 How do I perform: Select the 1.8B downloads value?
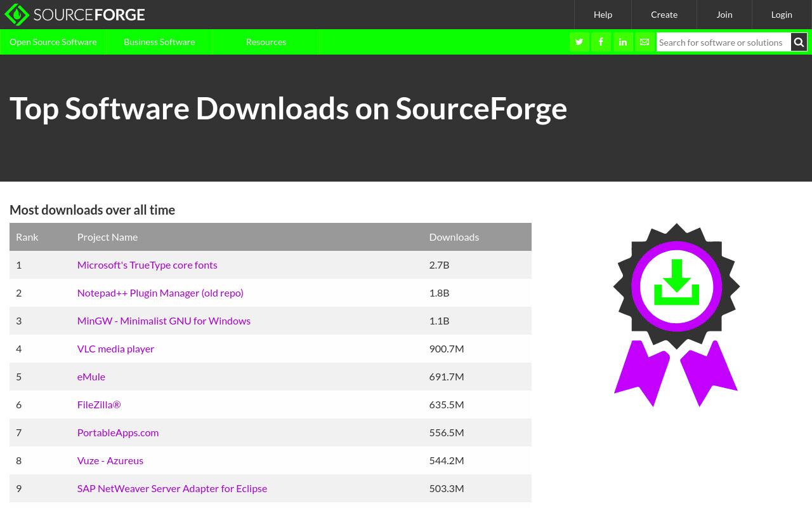click(x=439, y=293)
